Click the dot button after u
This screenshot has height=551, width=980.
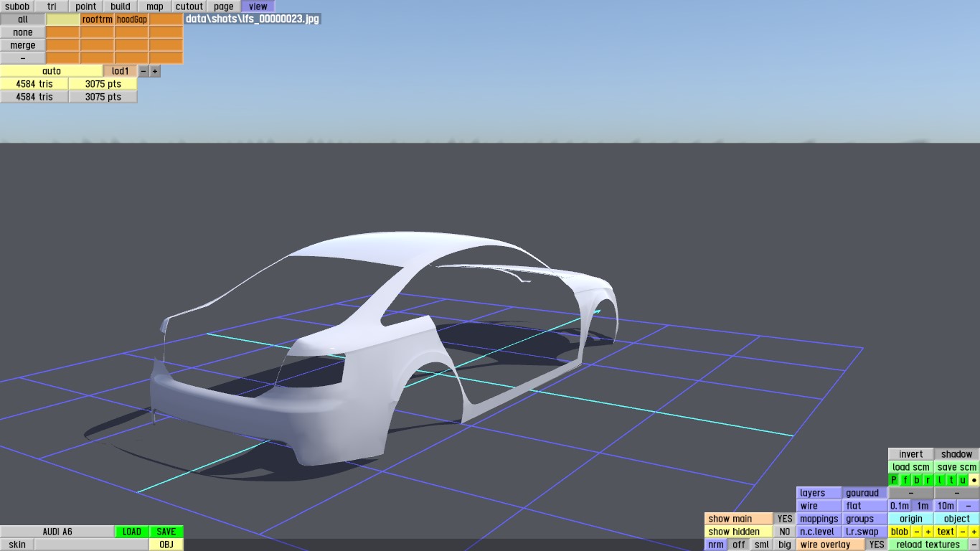click(974, 480)
